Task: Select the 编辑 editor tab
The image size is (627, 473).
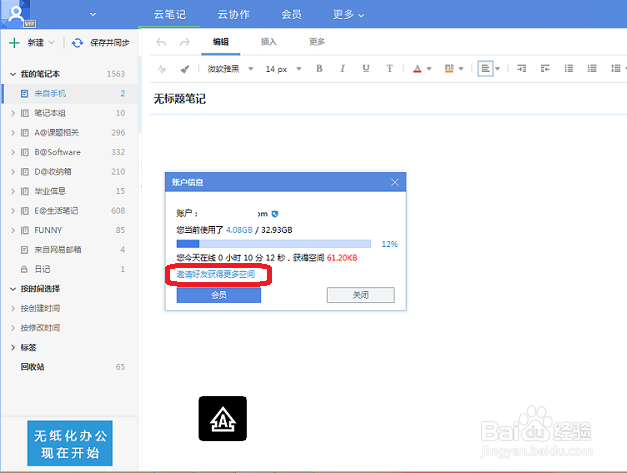Action: (x=221, y=42)
